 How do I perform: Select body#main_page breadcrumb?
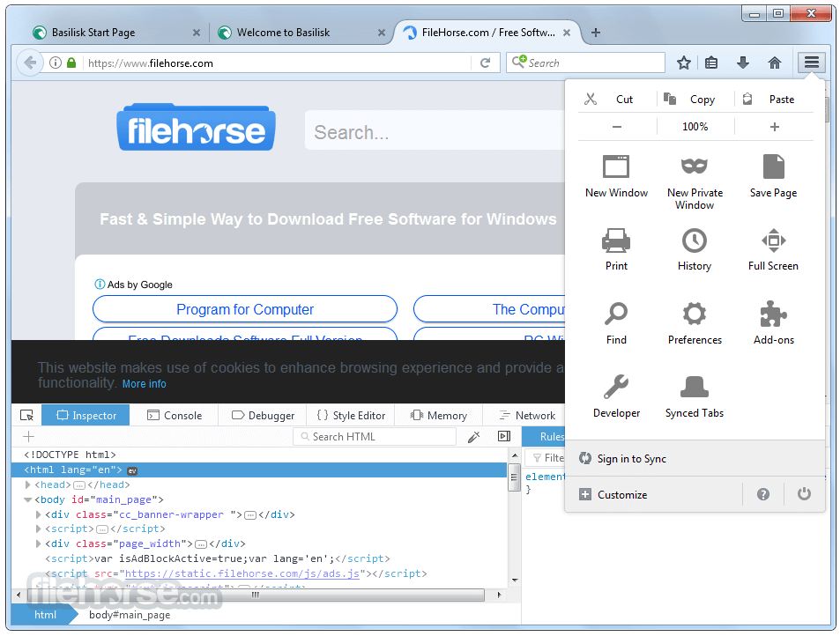(x=130, y=615)
